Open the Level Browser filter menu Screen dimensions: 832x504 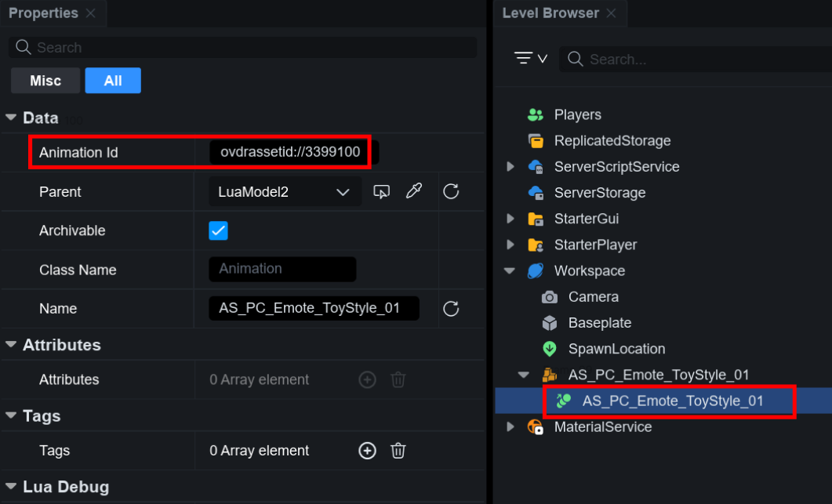click(530, 59)
